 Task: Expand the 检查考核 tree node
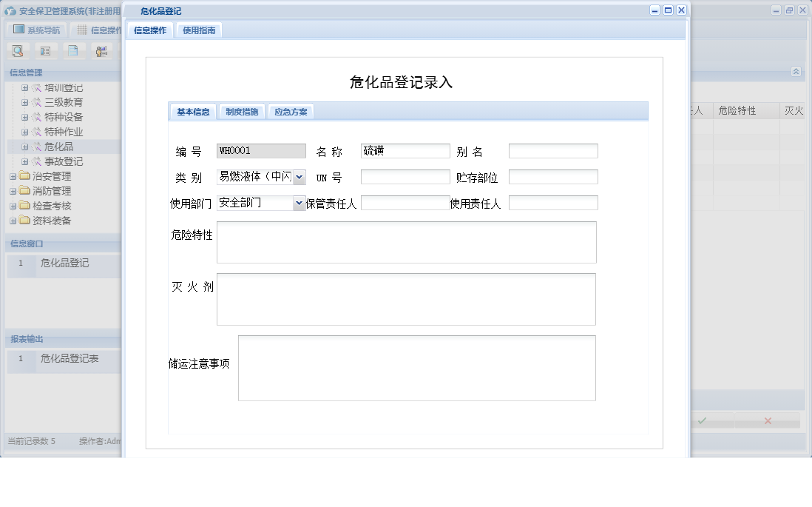pyautogui.click(x=13, y=206)
